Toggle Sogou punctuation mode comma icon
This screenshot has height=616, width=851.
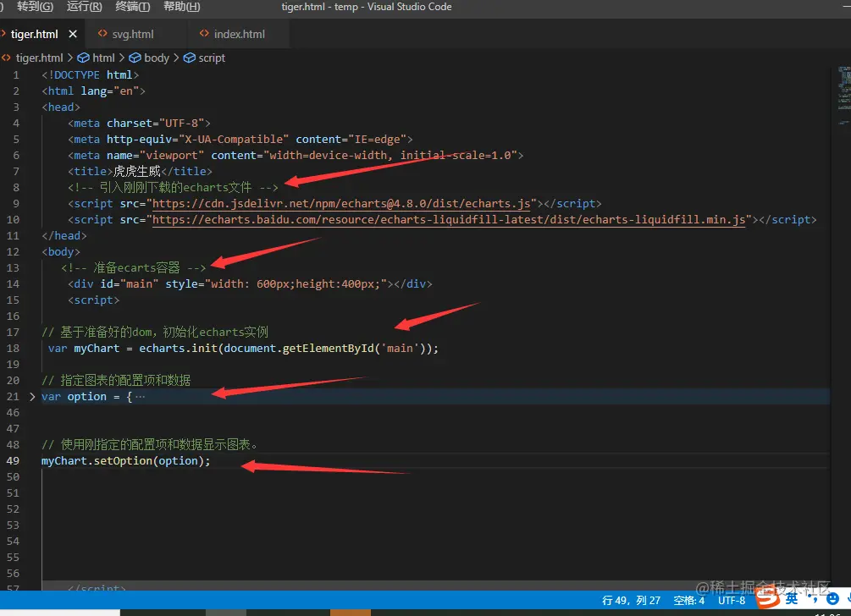point(814,598)
